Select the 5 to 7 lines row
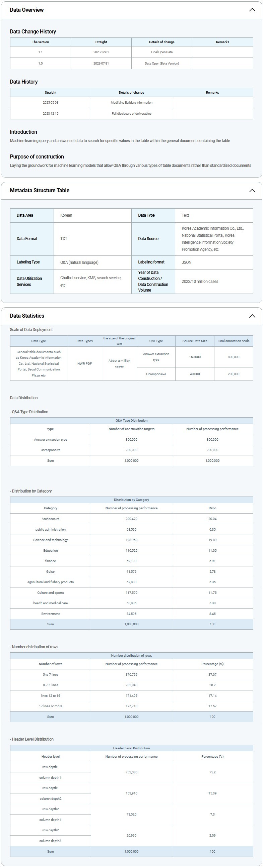 pos(51,674)
